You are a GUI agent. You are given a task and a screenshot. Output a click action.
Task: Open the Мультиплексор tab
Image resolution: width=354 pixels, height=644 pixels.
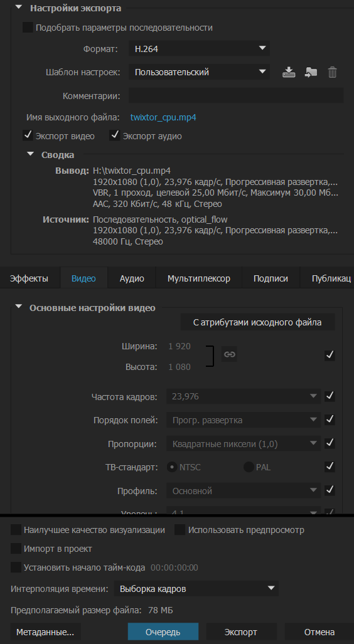pos(198,278)
